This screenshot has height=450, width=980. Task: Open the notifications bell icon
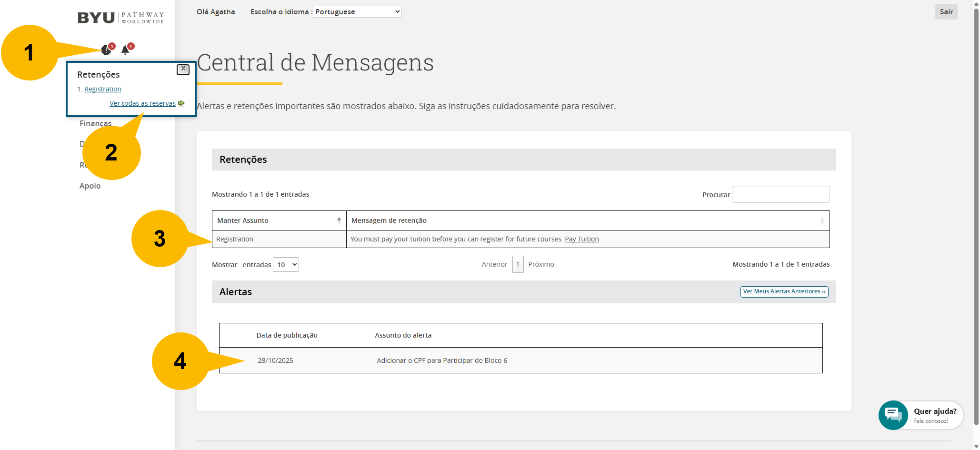coord(125,50)
